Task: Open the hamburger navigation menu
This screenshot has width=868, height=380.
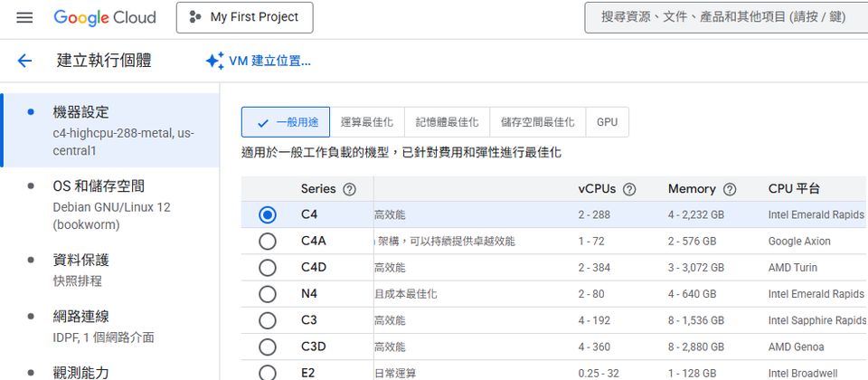Action: (x=24, y=17)
